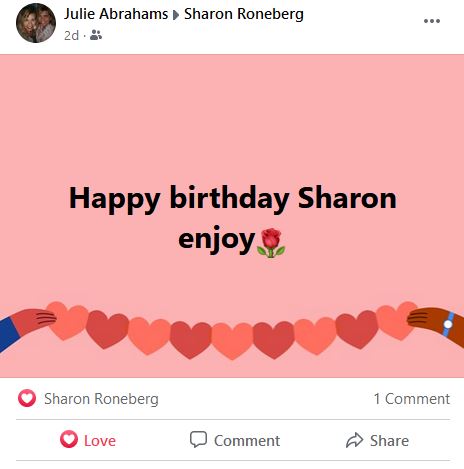Click the share arrow icon
The height and width of the screenshot is (469, 464).
pos(354,440)
